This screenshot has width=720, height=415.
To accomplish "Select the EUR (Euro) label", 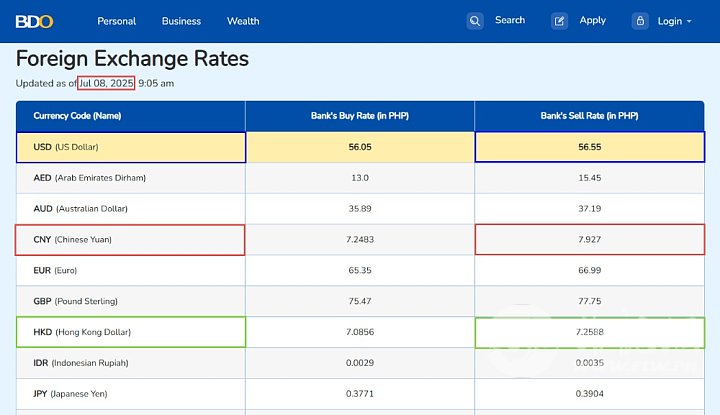I will [55, 270].
